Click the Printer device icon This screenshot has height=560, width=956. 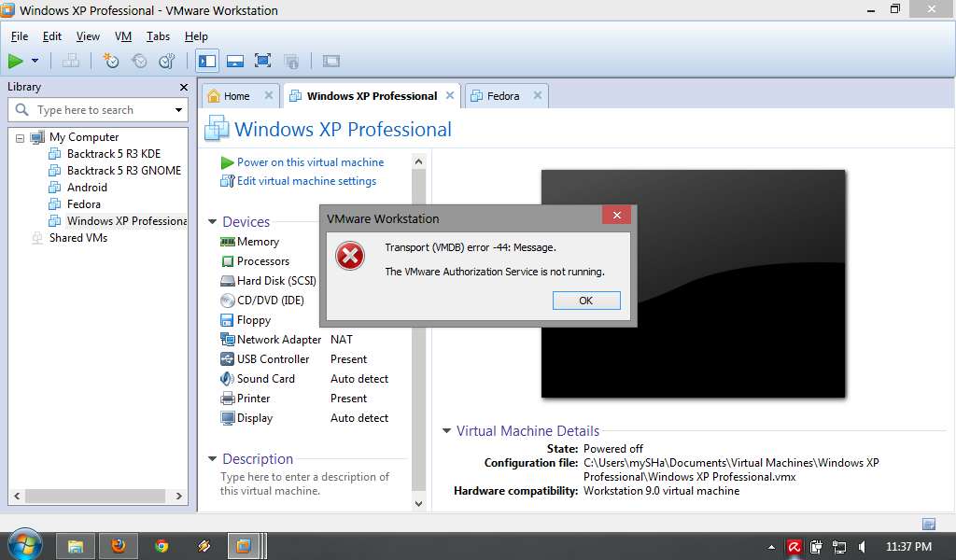(x=228, y=399)
